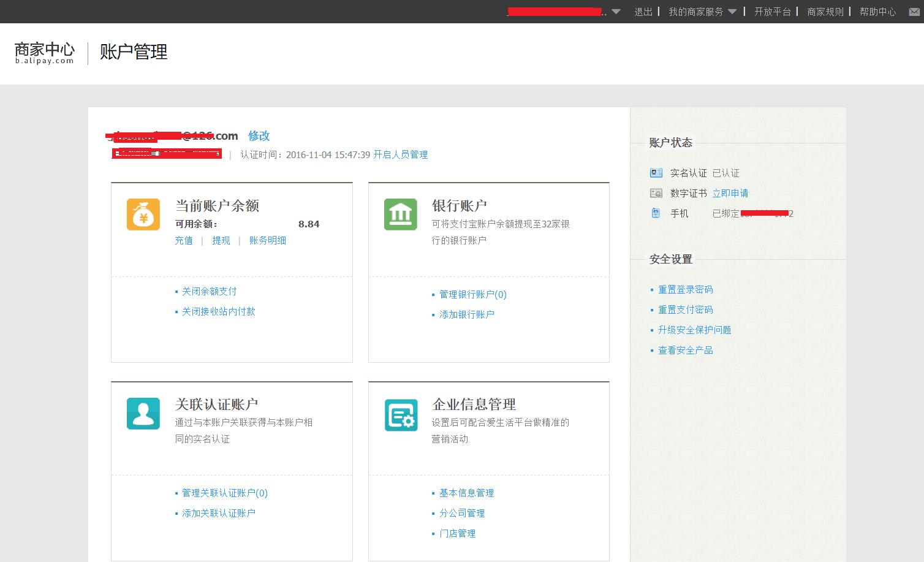This screenshot has width=924, height=562.
Task: Click the teal linked account person icon
Action: pyautogui.click(x=143, y=414)
